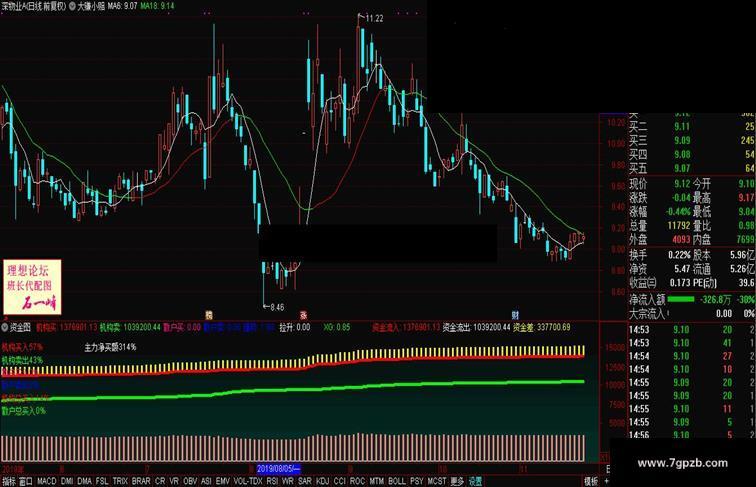Switch to the VOL-TDX indicator

[x=248, y=481]
